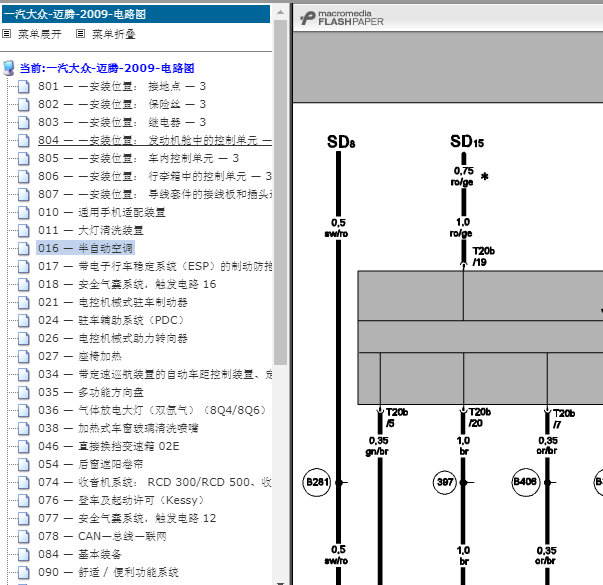
Task: Open root link 当前:一汽大众-迈腾-2009-电路图
Action: pos(107,68)
